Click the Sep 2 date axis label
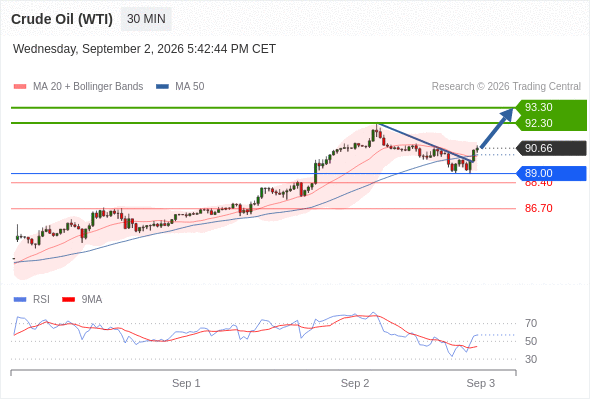 pos(355,383)
